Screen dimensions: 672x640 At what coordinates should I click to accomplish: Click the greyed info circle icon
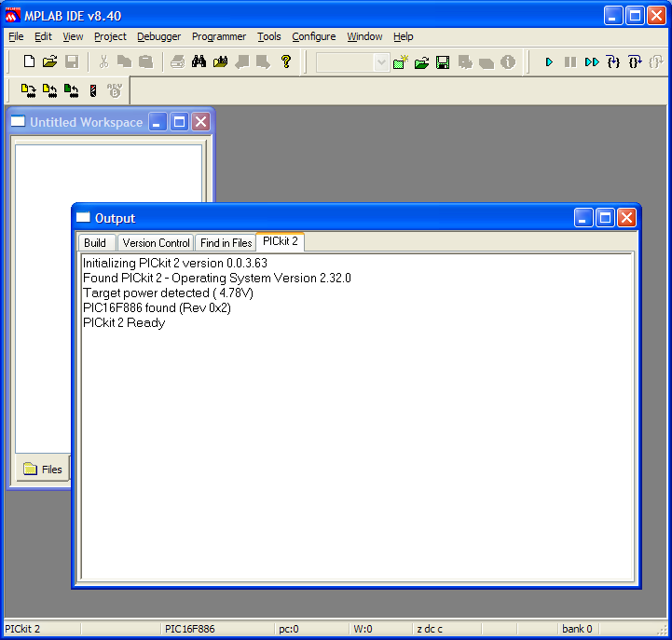508,62
